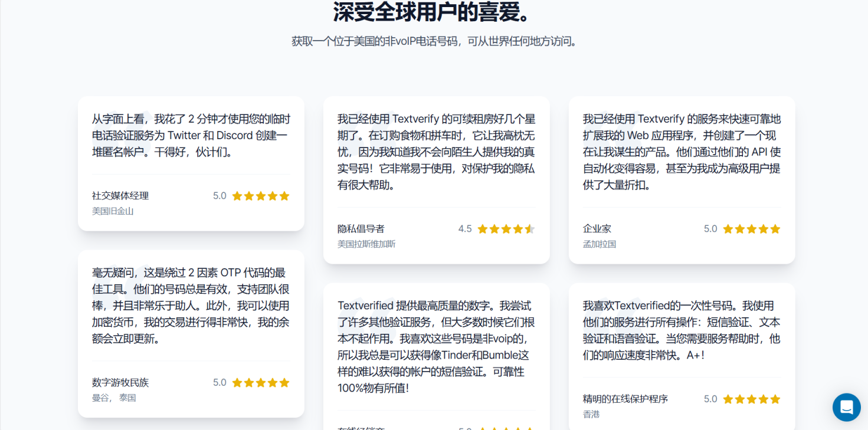Click the 5.0 score on 企业家 card
This screenshot has height=430, width=868.
[x=710, y=229]
